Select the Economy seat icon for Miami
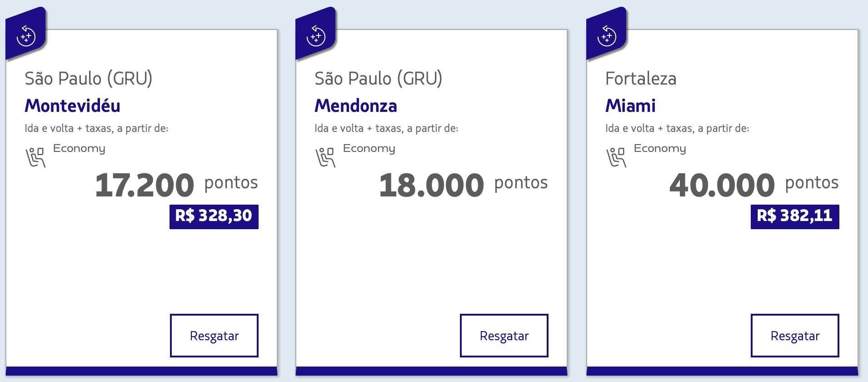Viewport: 868px width, 382px height. pyautogui.click(x=616, y=157)
